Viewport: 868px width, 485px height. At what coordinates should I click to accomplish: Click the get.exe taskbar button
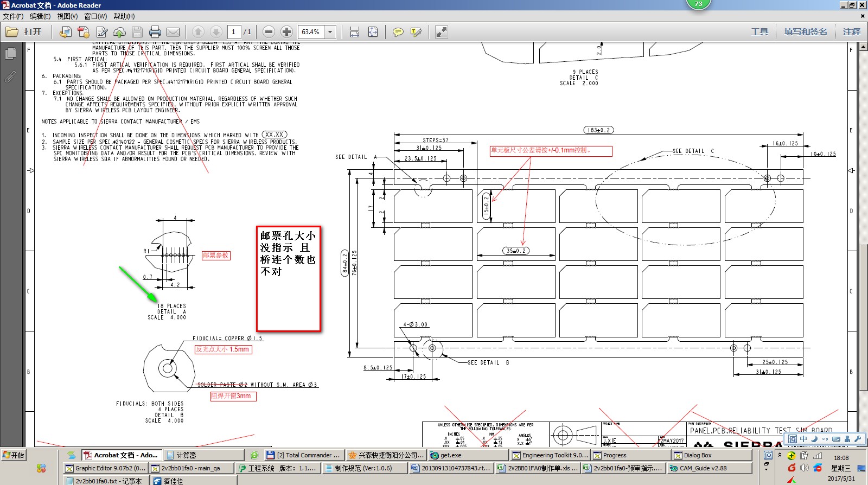point(468,455)
